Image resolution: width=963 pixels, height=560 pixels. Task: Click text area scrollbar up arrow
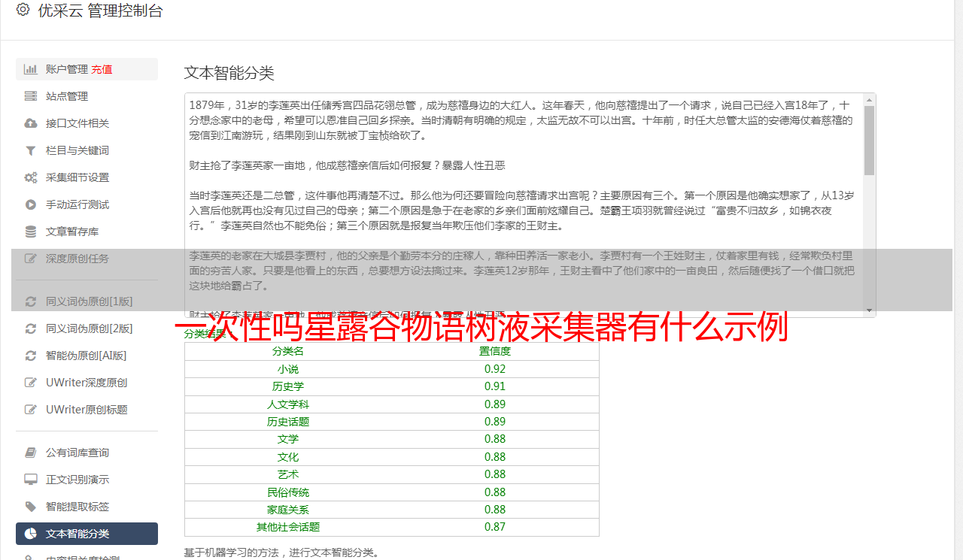[870, 99]
